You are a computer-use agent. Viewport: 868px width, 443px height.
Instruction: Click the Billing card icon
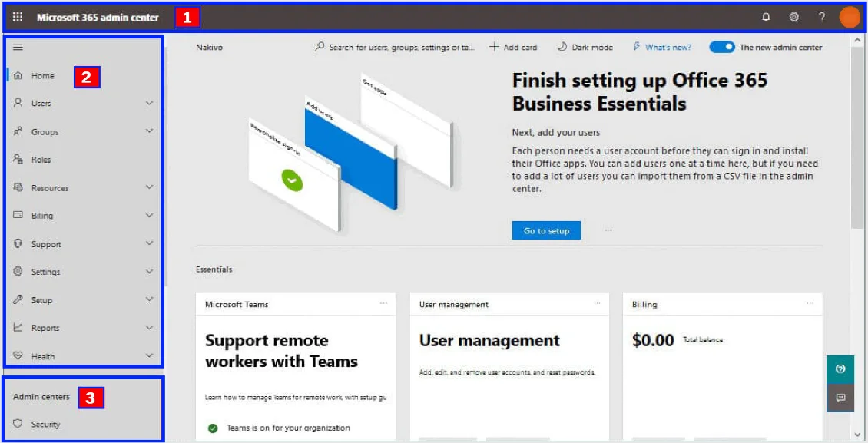[18, 215]
